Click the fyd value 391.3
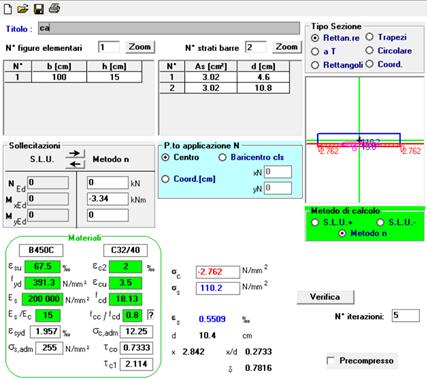427x379 pixels. tap(42, 283)
